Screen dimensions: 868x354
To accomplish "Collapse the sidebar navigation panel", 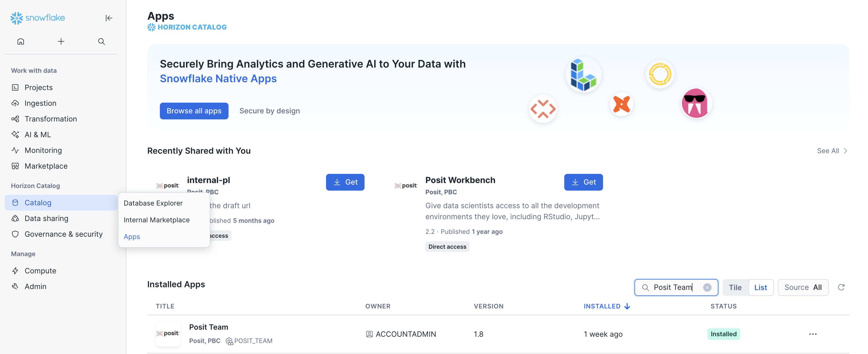I will point(108,18).
